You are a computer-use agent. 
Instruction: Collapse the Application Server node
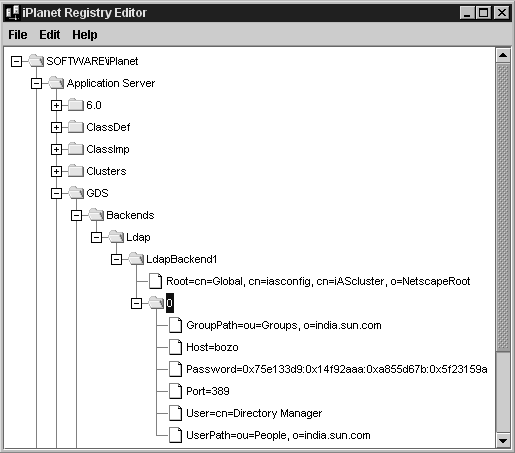pyautogui.click(x=36, y=83)
